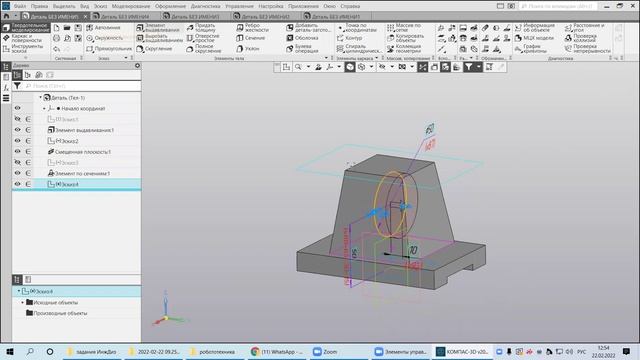This screenshot has width=640, height=360.
Task: Expand Исходные объекты folder
Action: pos(23,302)
